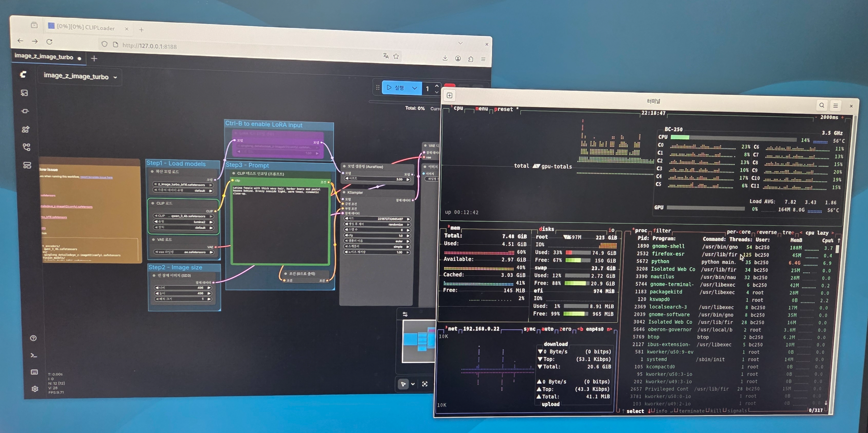Click the report template issue link

96,177
